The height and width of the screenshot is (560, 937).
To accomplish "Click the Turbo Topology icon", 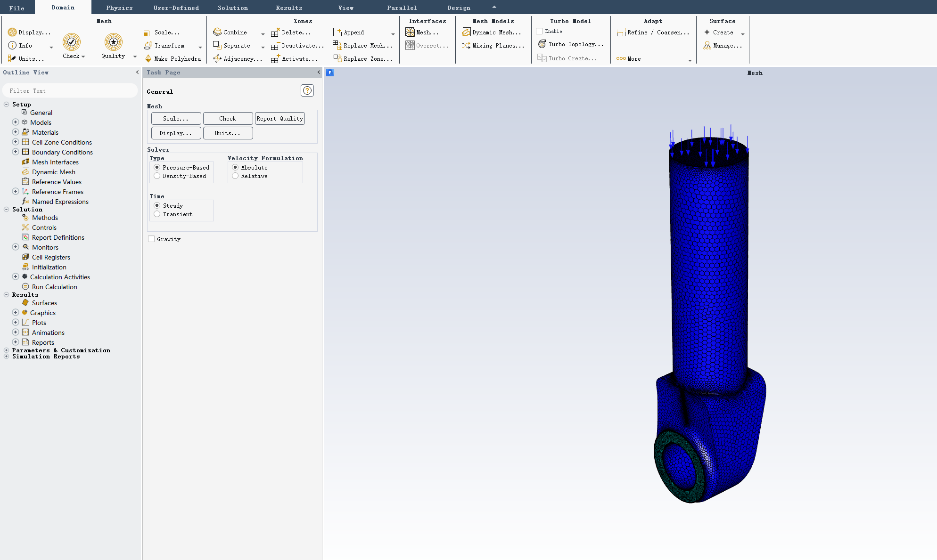I will pyautogui.click(x=542, y=44).
